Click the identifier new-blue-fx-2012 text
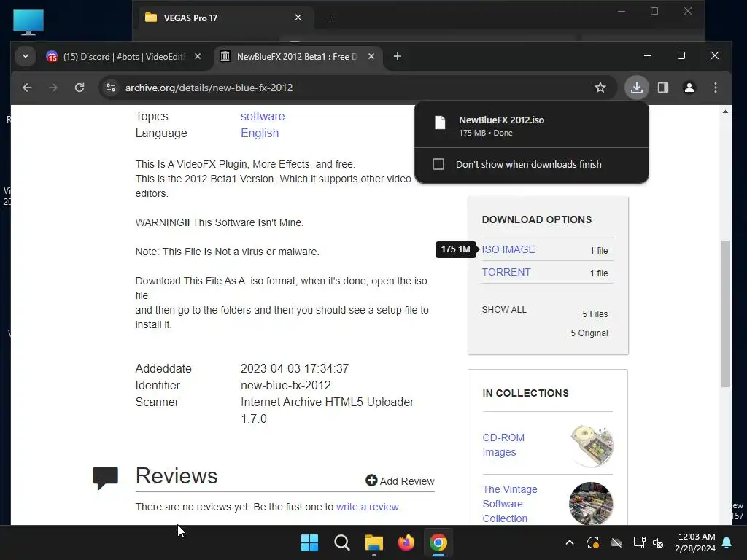 [285, 385]
